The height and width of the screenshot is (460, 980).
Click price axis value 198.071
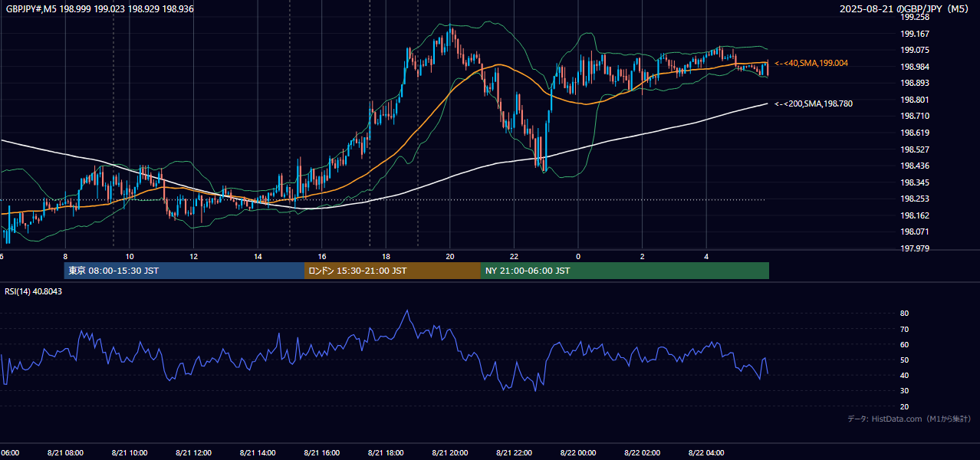[x=915, y=232]
